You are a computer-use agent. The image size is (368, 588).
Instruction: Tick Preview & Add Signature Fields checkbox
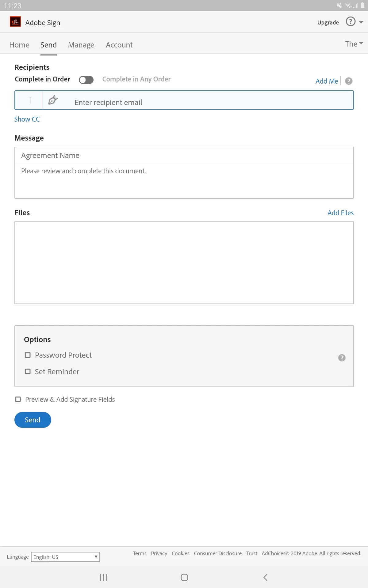18,399
